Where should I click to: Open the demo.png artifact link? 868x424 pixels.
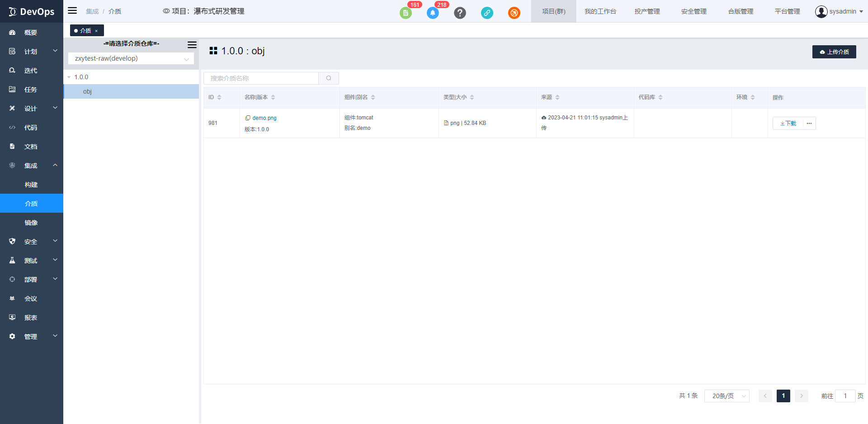[264, 118]
